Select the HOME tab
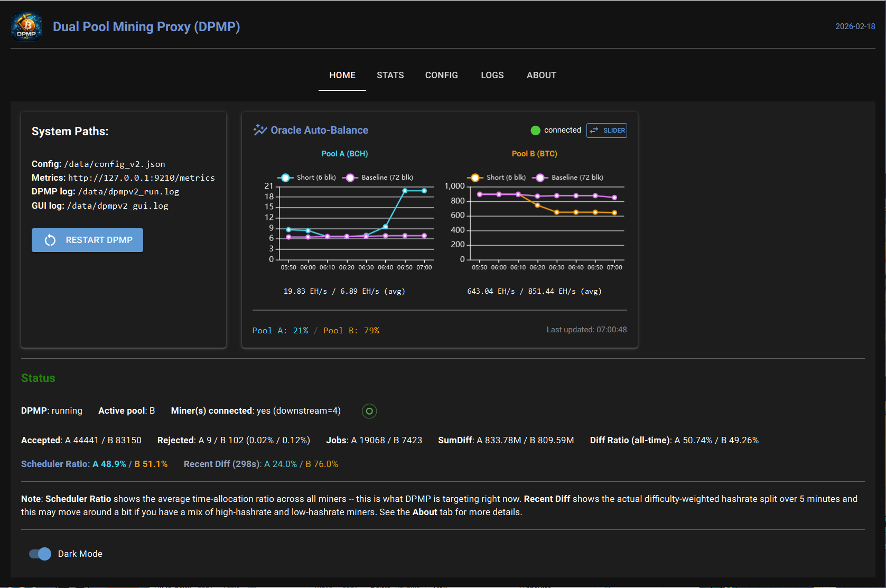This screenshot has width=886, height=588. (342, 75)
